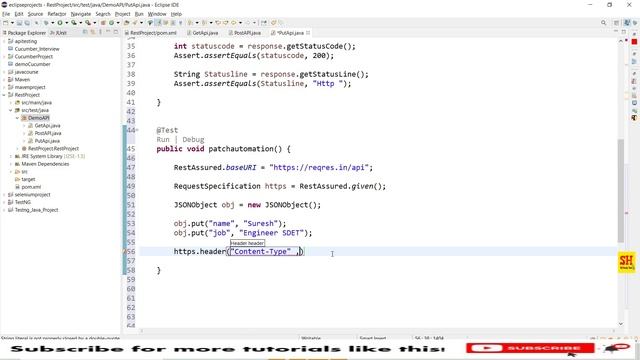Click the Run code lens link
The image size is (640, 360).
(x=163, y=140)
